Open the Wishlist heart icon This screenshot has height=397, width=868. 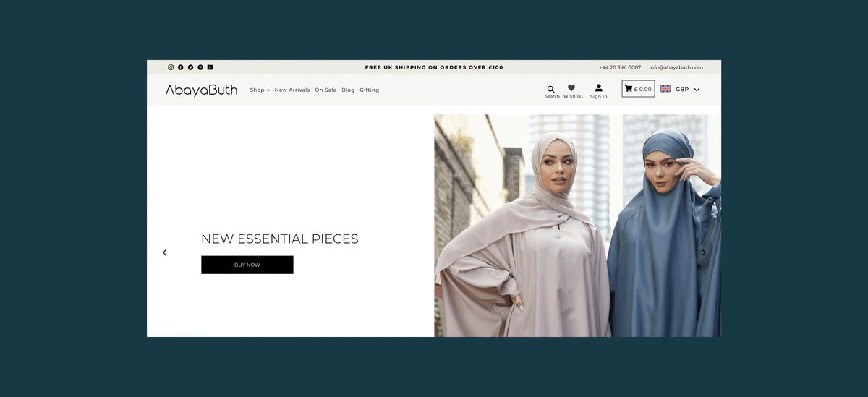pos(571,88)
